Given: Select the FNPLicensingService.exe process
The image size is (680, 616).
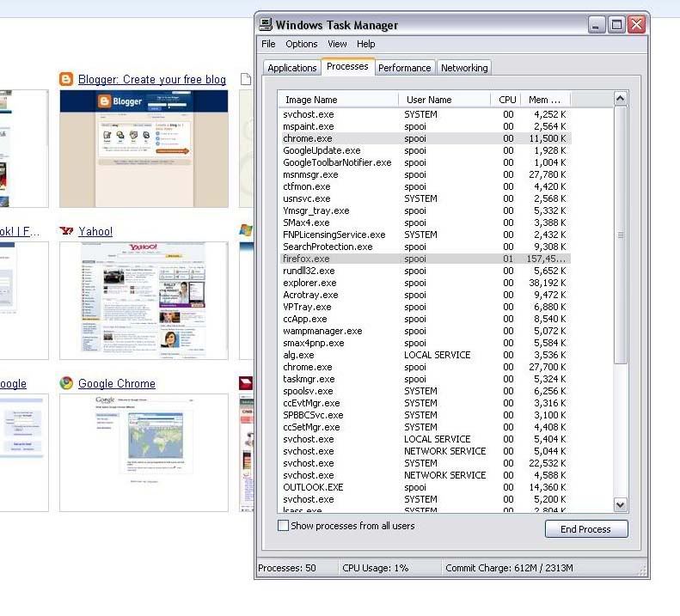Looking at the screenshot, I should (x=425, y=235).
